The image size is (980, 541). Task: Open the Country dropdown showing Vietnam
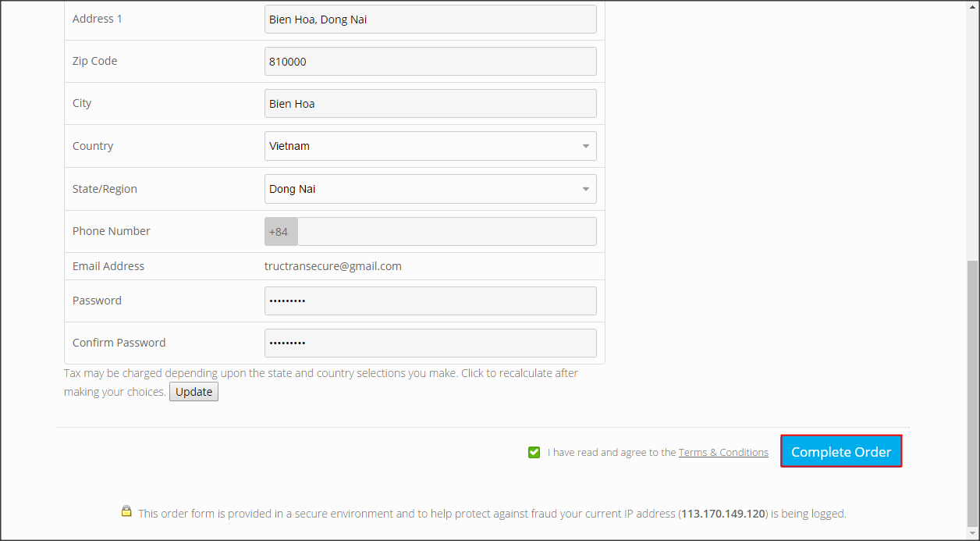coord(430,146)
